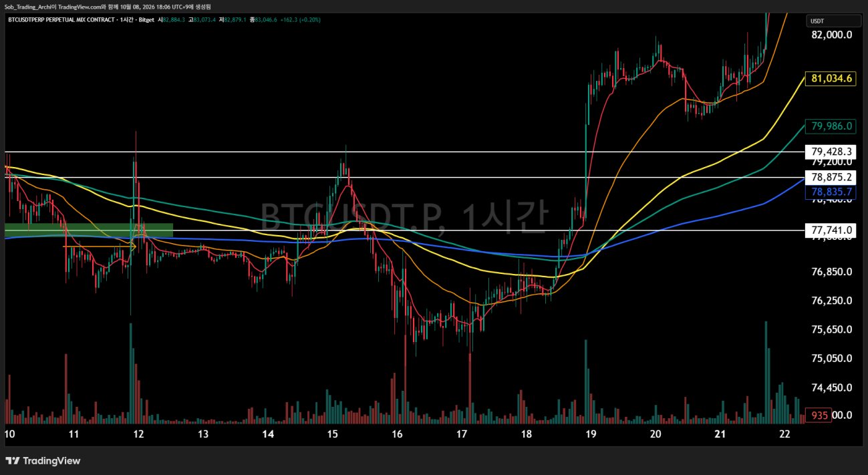Click the 76,250.0 price scale tick

pos(832,301)
